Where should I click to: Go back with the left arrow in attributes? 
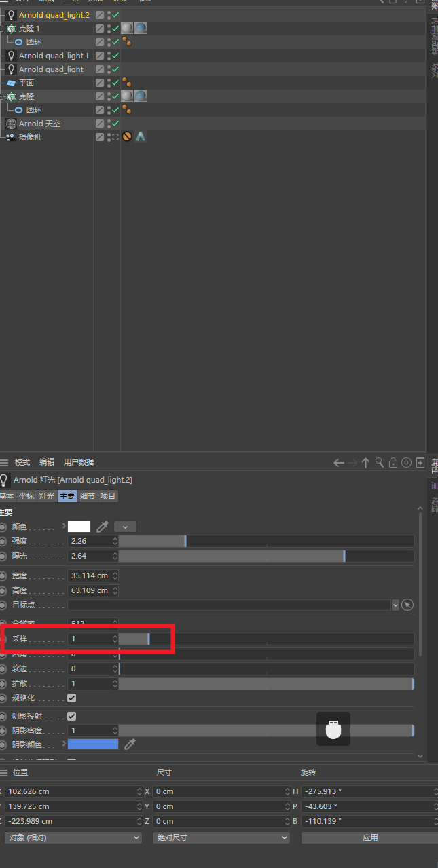click(339, 463)
